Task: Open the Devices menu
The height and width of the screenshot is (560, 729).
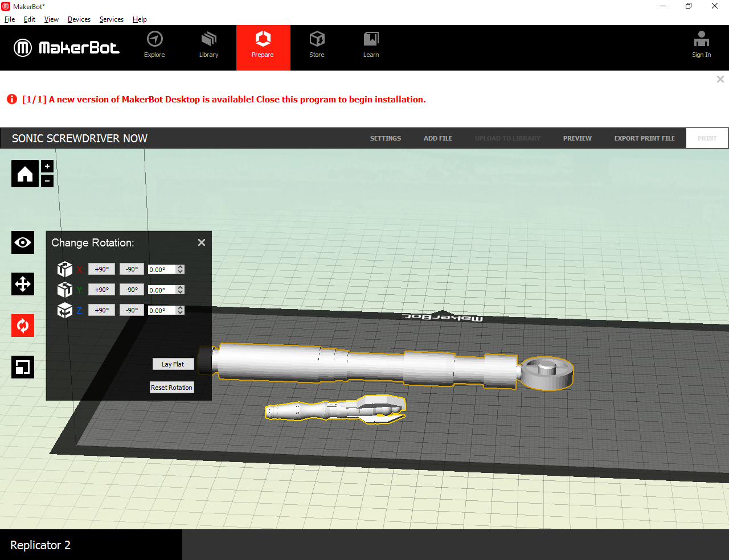Action: (79, 19)
